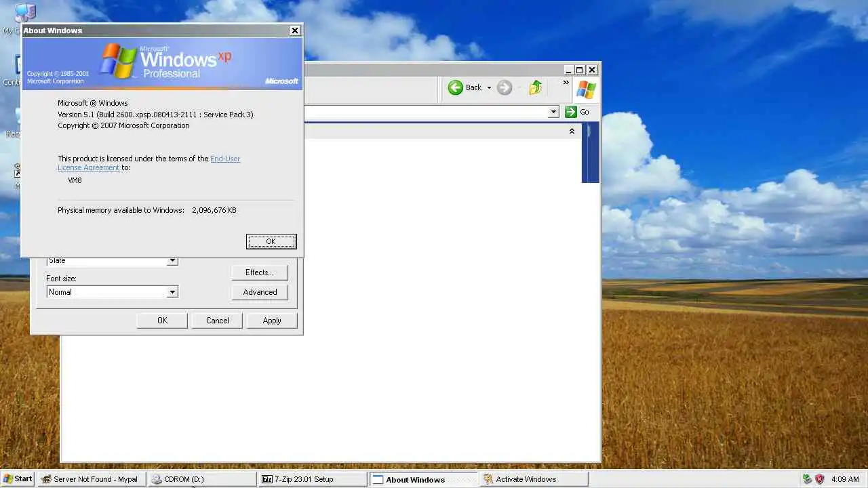Open the Slate color scheme dropdown

pos(172,261)
